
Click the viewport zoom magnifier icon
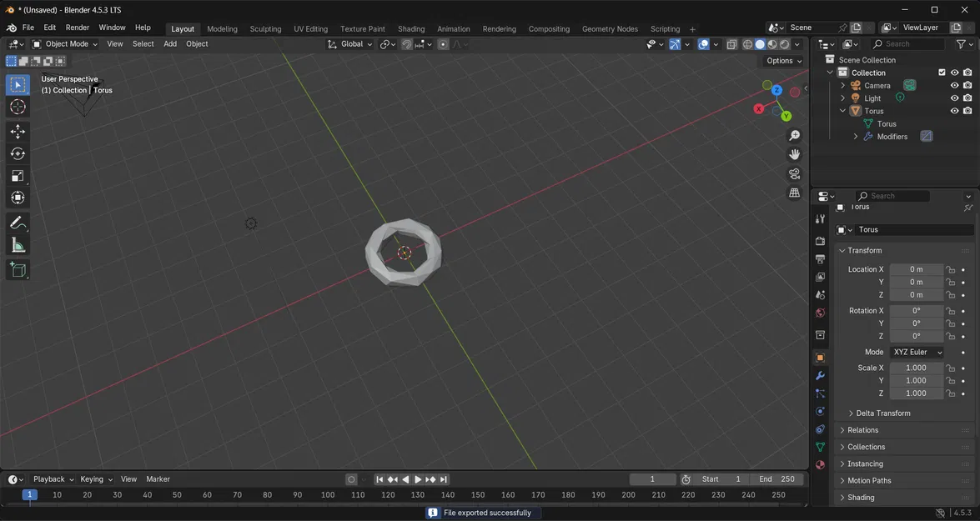point(794,134)
